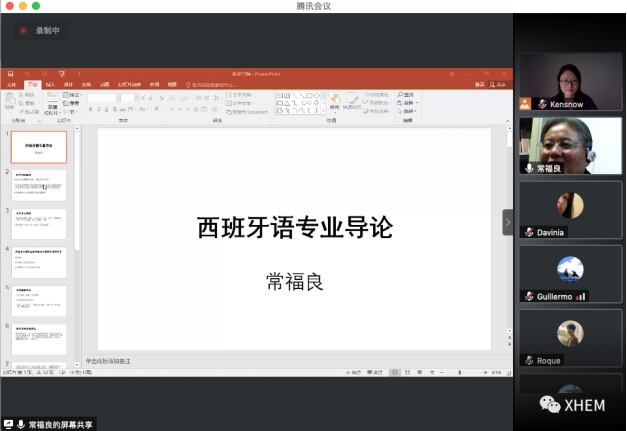Select slide 2 thumbnail in panel
Screen dimensions: 627x431
pos(39,185)
